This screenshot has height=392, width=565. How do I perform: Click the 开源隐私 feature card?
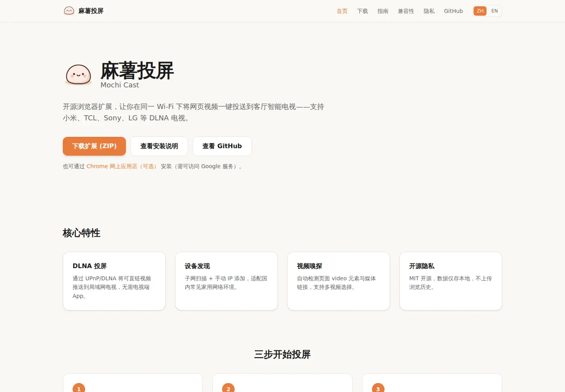coord(451,281)
